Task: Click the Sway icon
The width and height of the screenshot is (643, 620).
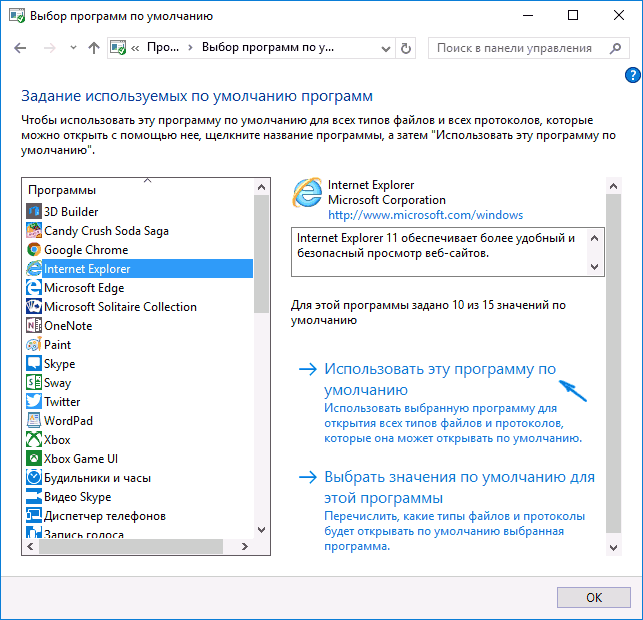Action: [x=34, y=383]
